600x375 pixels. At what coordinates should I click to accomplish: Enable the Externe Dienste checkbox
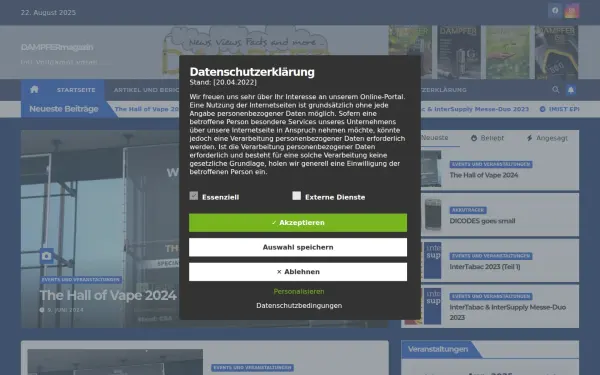coord(297,196)
